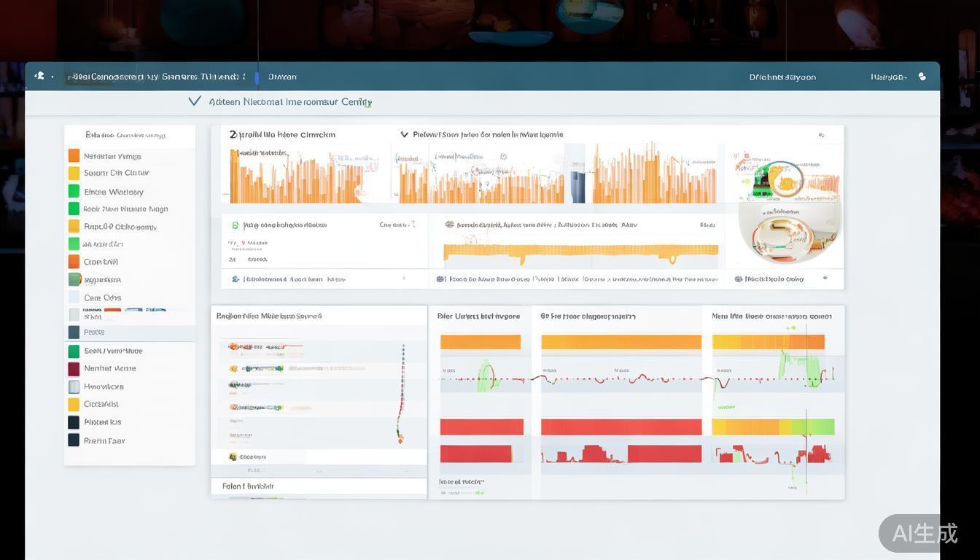Viewport: 980px width, 560px height.
Task: Click the icon beside the footer label under the donut chart
Action: pyautogui.click(x=739, y=279)
